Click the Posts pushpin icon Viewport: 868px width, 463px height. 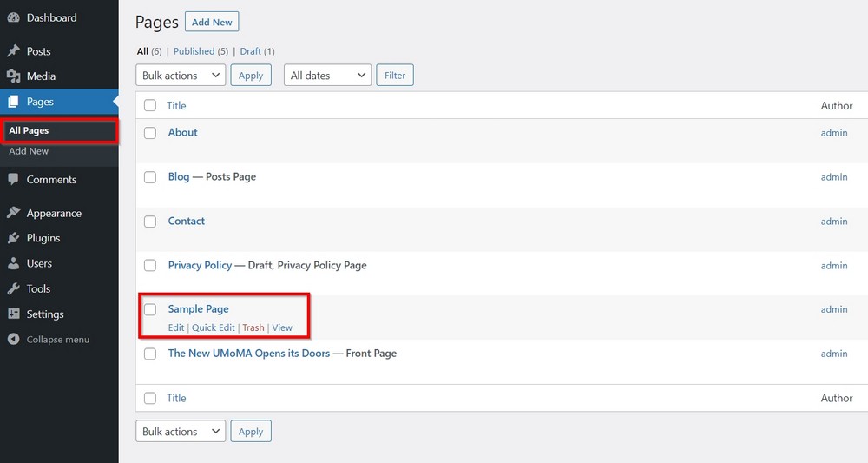[13, 51]
